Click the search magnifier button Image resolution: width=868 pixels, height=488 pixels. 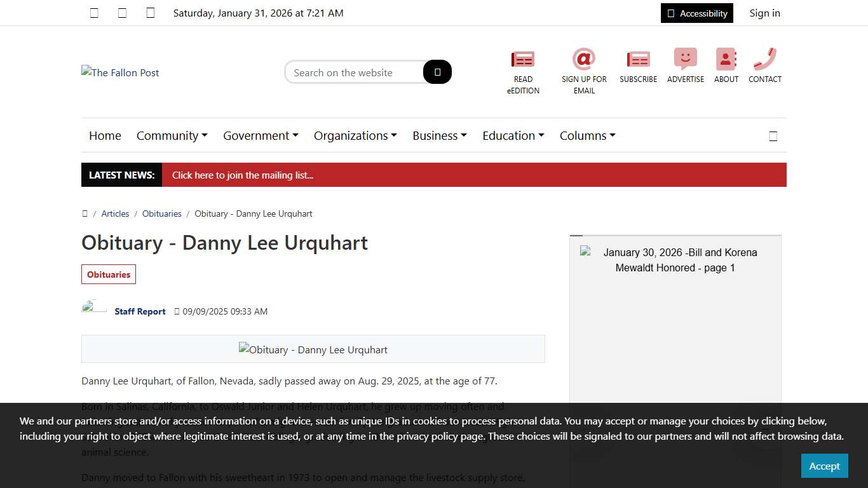pos(437,72)
